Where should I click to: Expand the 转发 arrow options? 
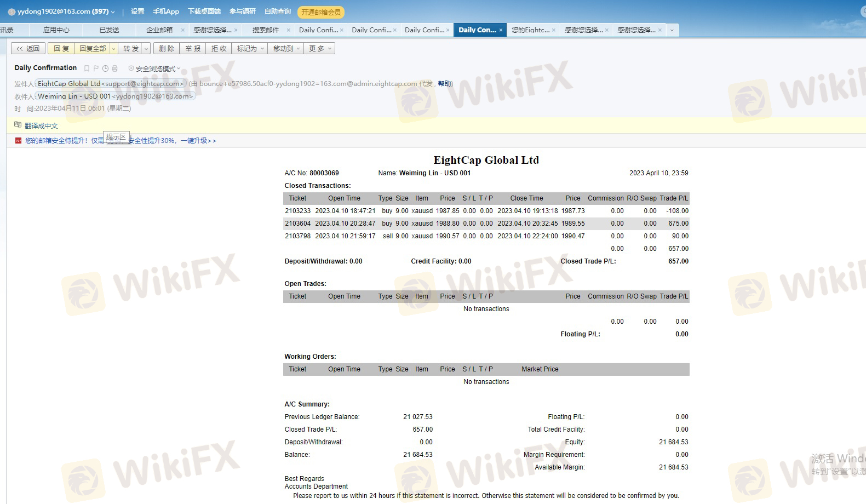[146, 49]
